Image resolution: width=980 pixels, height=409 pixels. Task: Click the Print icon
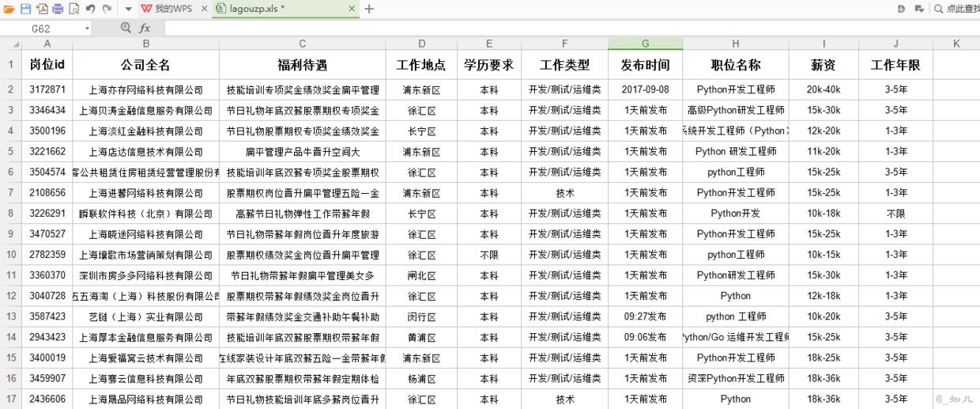pyautogui.click(x=58, y=9)
